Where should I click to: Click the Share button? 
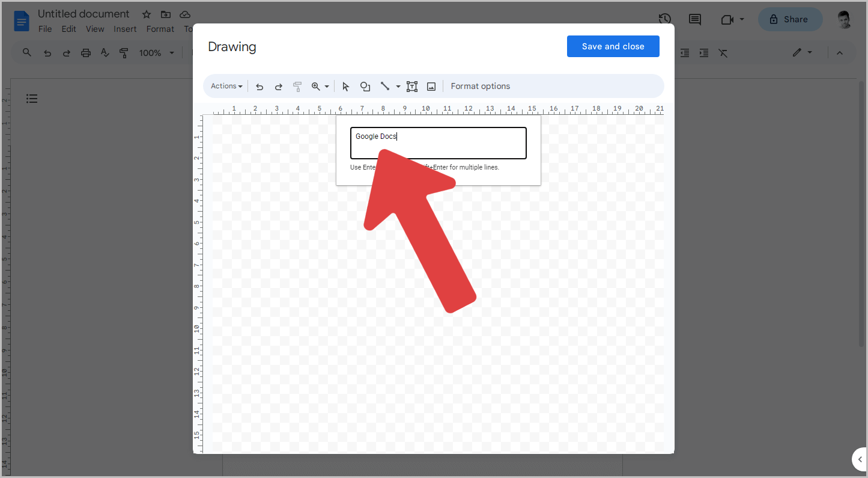tap(790, 19)
